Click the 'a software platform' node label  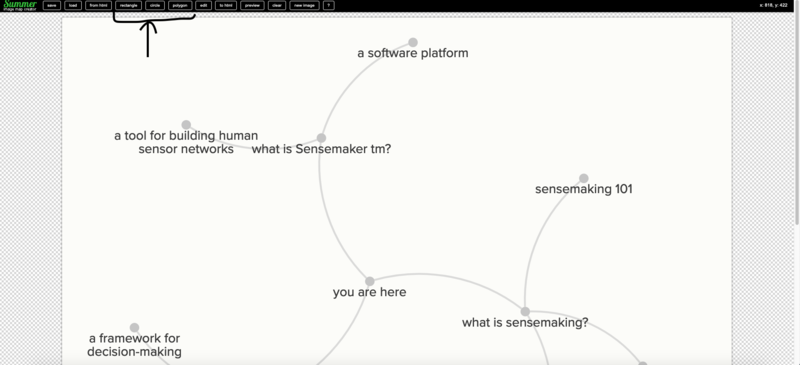(x=413, y=53)
